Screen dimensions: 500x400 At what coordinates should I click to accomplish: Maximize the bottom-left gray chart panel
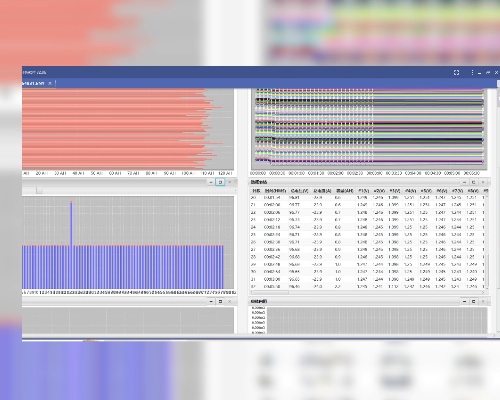(x=220, y=301)
